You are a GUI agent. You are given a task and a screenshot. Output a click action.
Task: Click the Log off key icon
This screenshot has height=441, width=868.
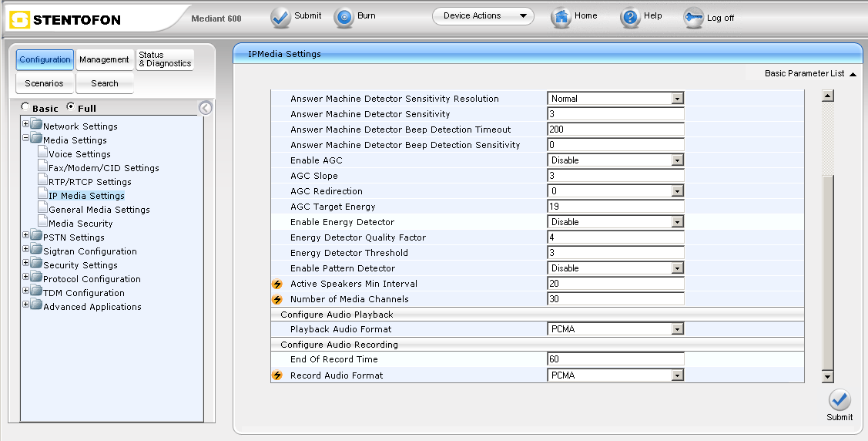[x=693, y=18]
